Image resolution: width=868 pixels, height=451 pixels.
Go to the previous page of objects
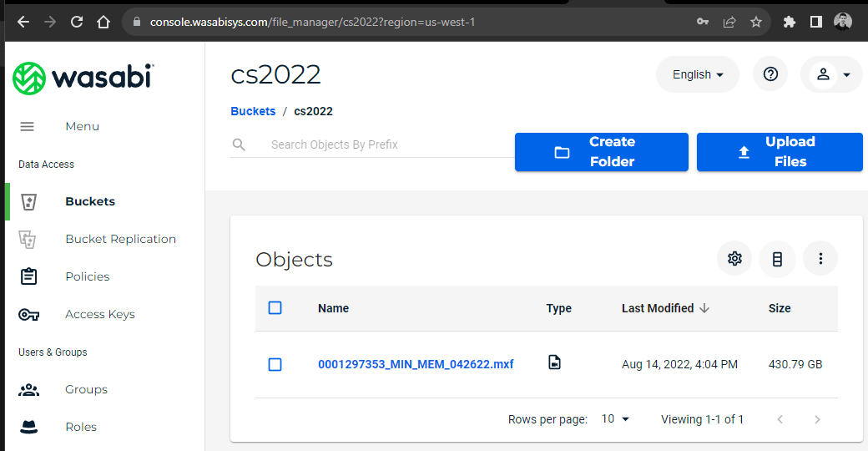click(780, 419)
